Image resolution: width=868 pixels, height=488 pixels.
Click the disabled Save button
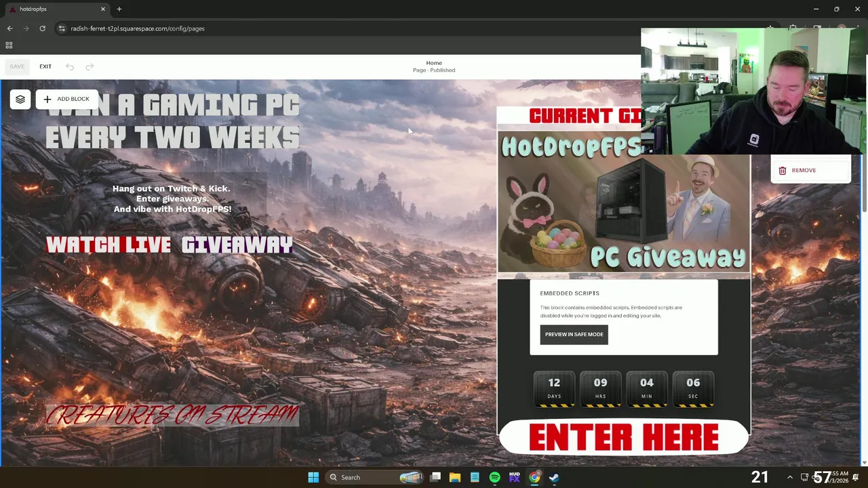point(17,66)
